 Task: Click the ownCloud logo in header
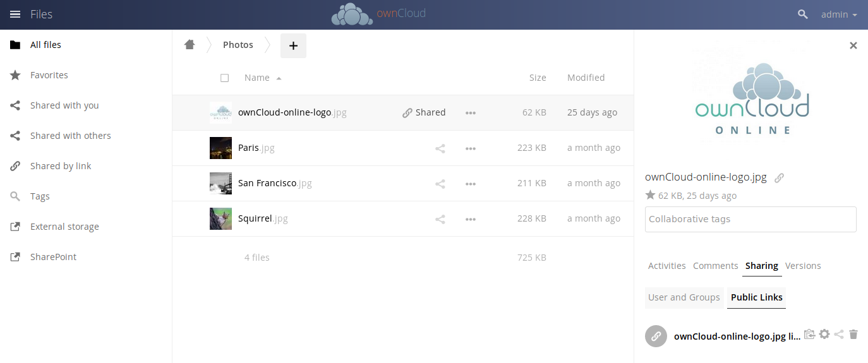tap(378, 14)
